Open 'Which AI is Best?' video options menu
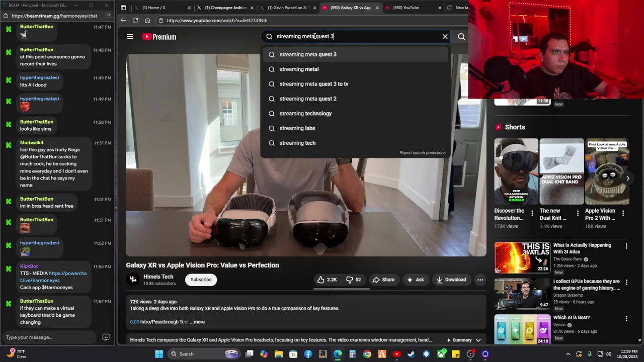The image size is (644, 362). [x=626, y=318]
